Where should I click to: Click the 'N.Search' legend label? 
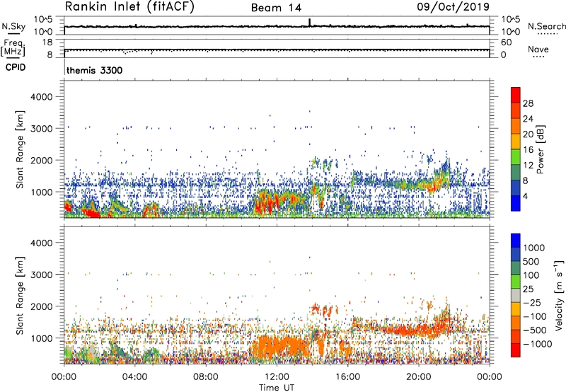click(x=546, y=26)
